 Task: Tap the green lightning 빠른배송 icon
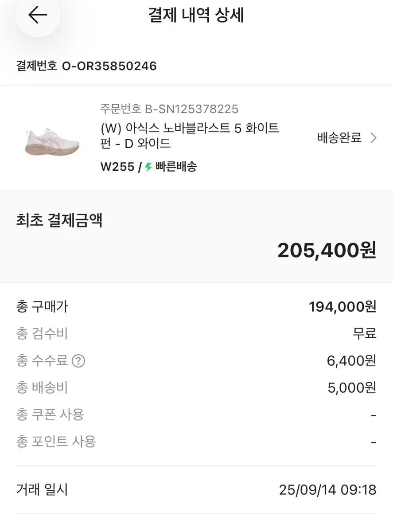(x=148, y=167)
